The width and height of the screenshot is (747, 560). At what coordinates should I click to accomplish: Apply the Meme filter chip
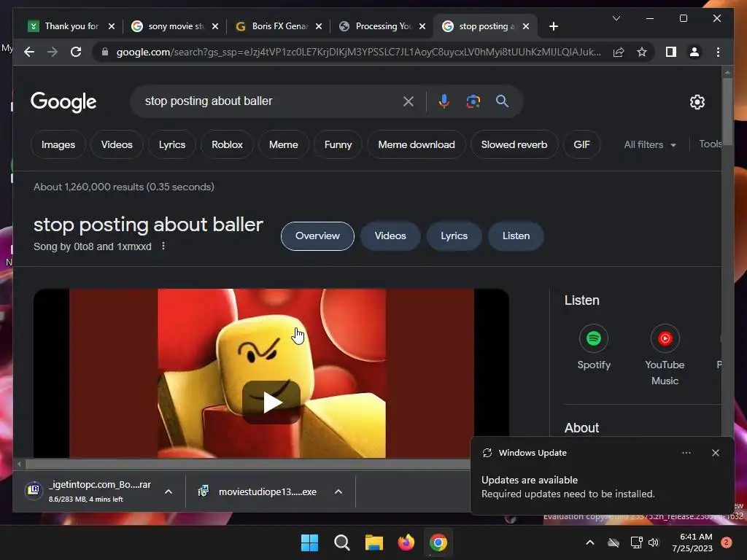284,145
